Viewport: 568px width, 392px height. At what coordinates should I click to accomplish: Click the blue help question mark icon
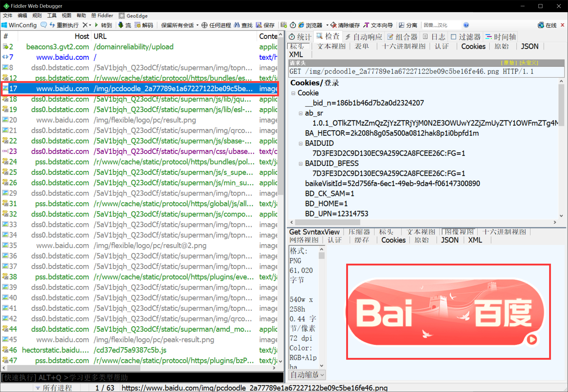click(x=466, y=25)
